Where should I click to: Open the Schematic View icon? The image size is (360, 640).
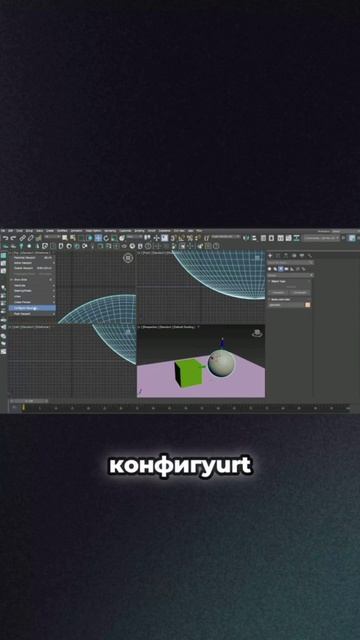296,238
